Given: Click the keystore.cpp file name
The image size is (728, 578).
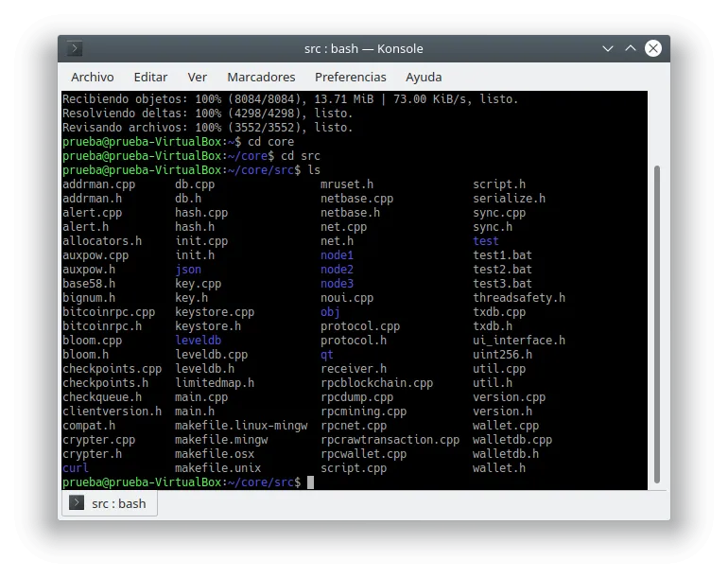Looking at the screenshot, I should [215, 312].
